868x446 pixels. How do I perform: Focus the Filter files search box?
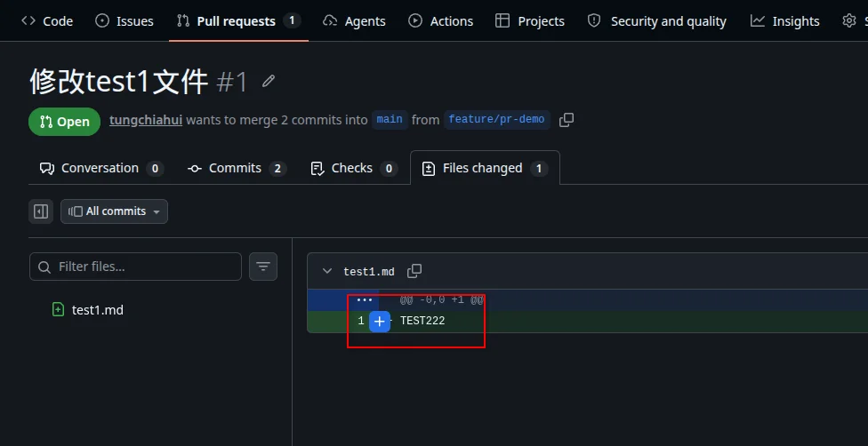click(x=135, y=267)
